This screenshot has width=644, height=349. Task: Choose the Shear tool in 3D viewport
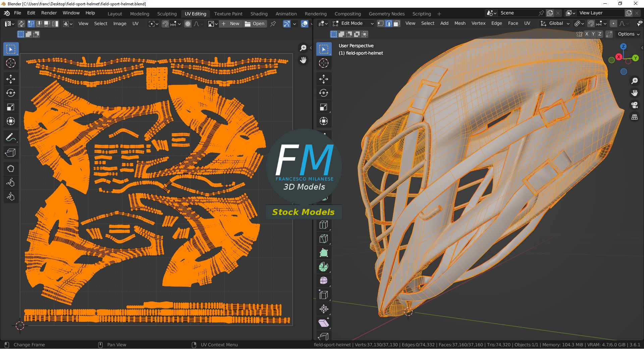point(324,323)
